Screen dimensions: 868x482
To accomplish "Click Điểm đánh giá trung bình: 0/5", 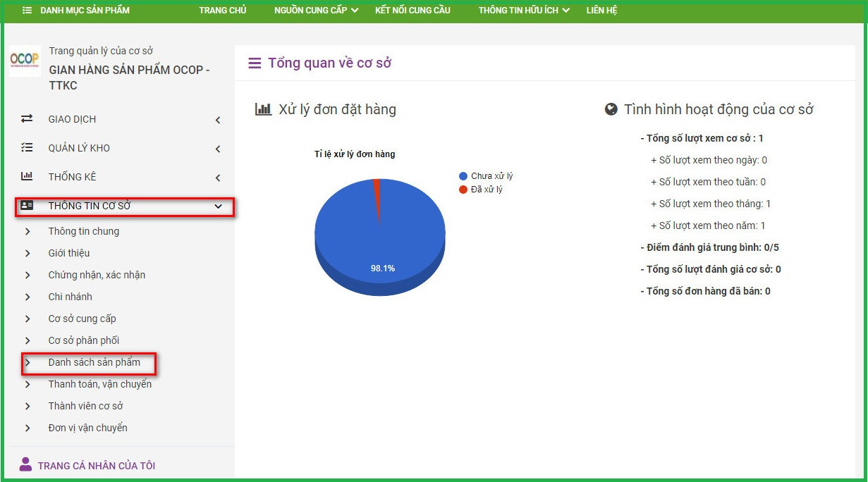I will point(709,247).
